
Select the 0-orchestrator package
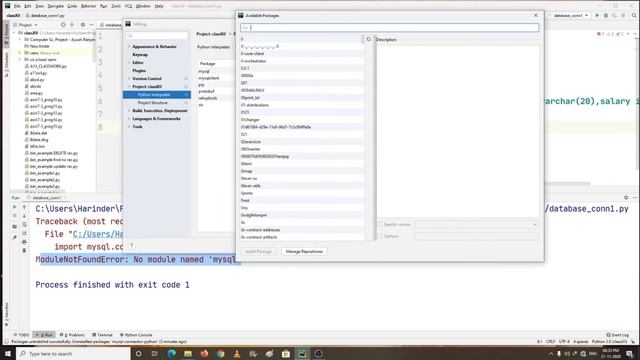tap(301, 61)
